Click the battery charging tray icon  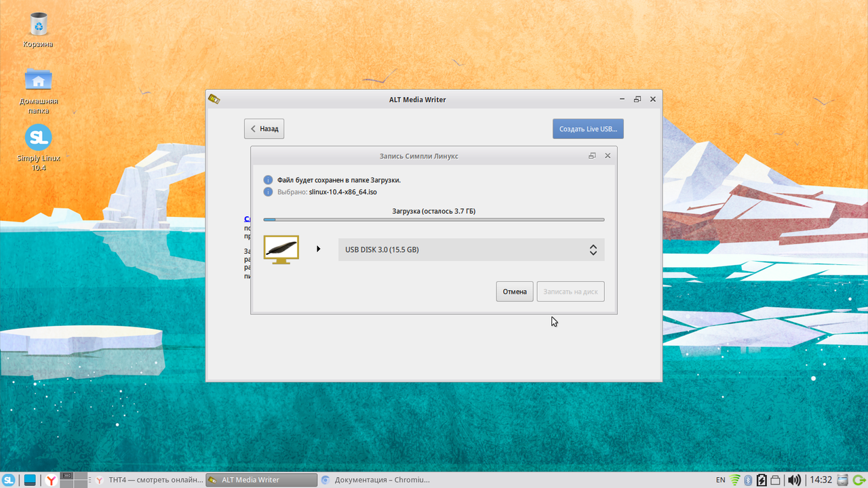(x=762, y=480)
